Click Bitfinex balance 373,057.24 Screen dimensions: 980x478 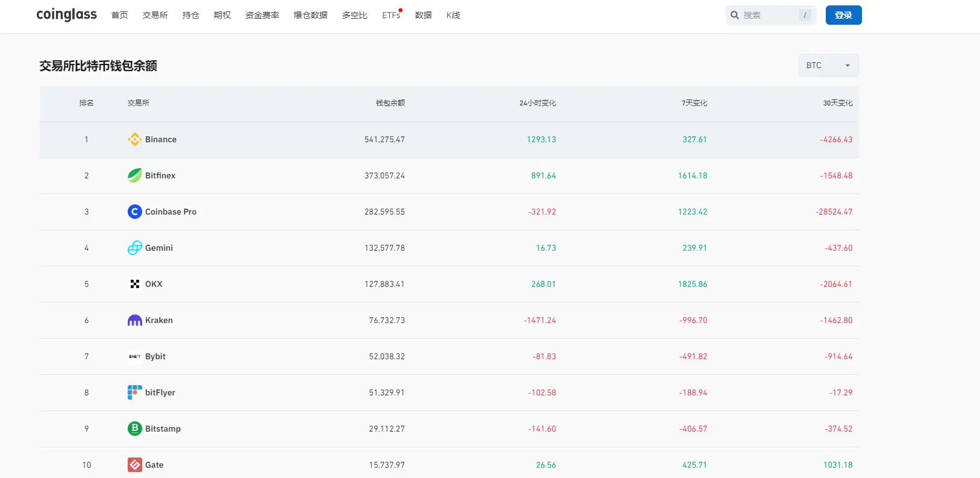click(x=385, y=175)
